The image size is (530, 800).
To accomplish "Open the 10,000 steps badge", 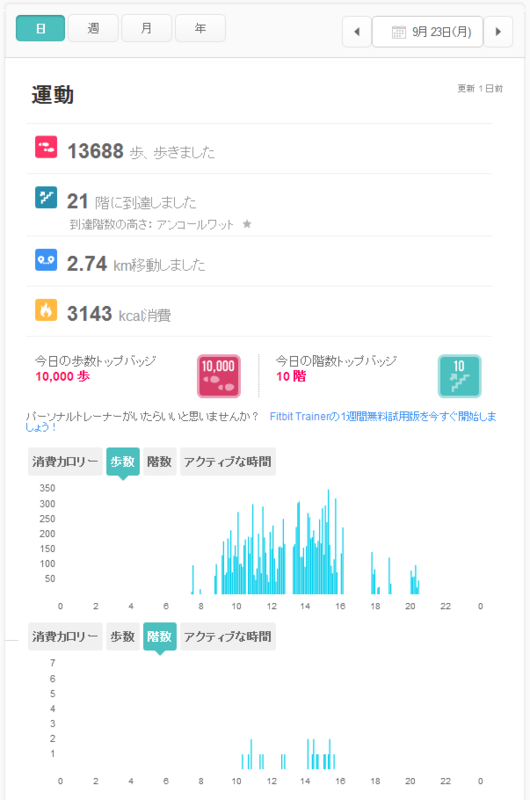I will [219, 376].
